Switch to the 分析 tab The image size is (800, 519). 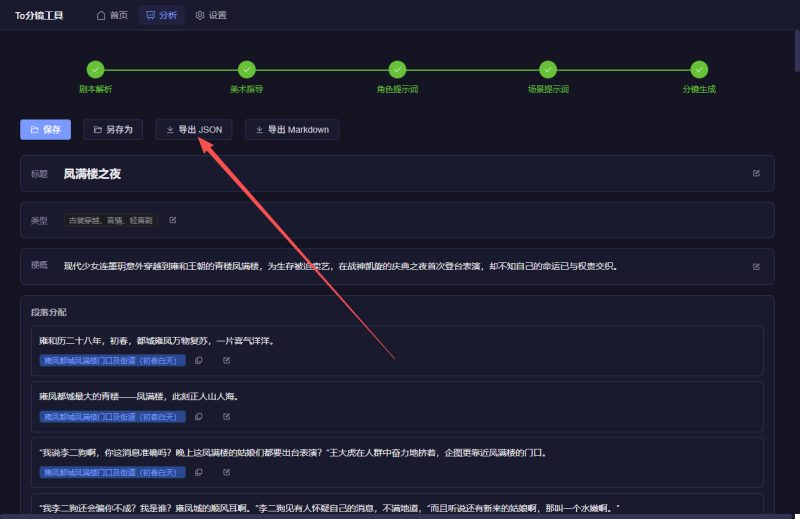[160, 15]
